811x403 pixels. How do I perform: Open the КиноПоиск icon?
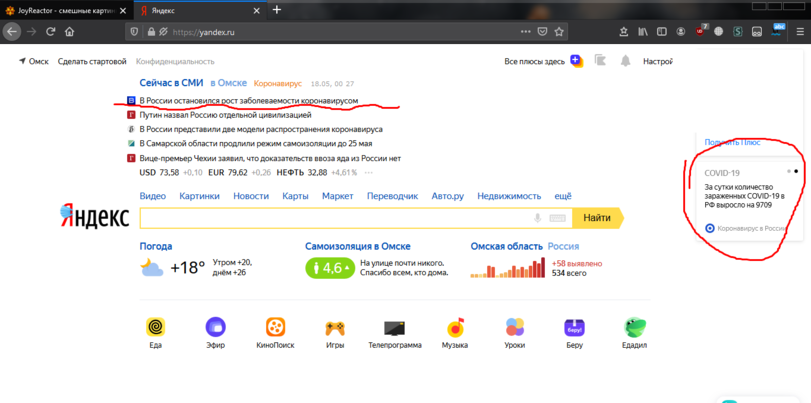[275, 327]
